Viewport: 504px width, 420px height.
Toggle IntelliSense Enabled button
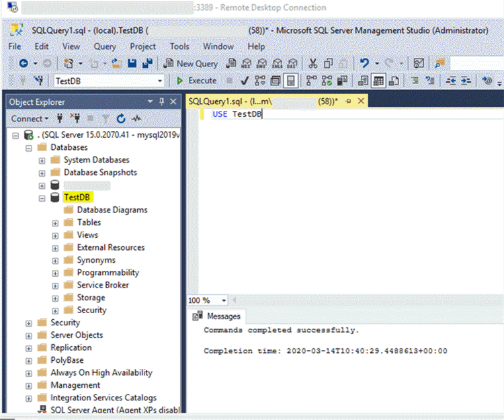point(290,81)
